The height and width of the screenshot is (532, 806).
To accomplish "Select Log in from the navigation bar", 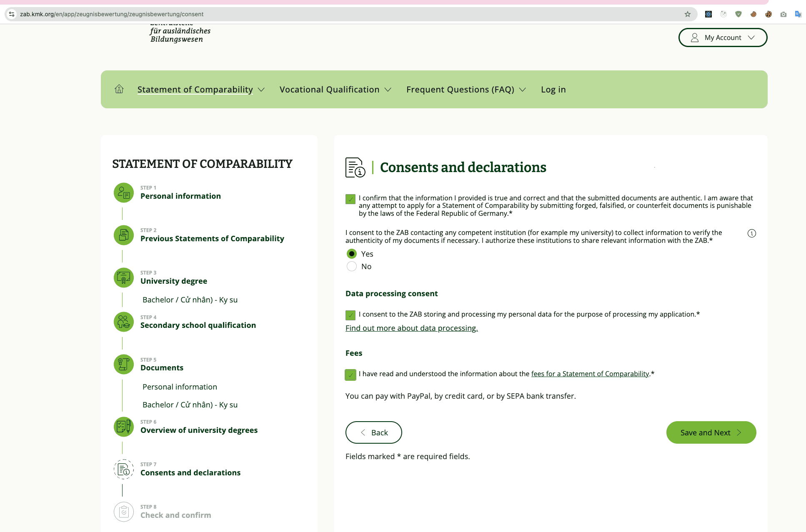I will [x=553, y=89].
